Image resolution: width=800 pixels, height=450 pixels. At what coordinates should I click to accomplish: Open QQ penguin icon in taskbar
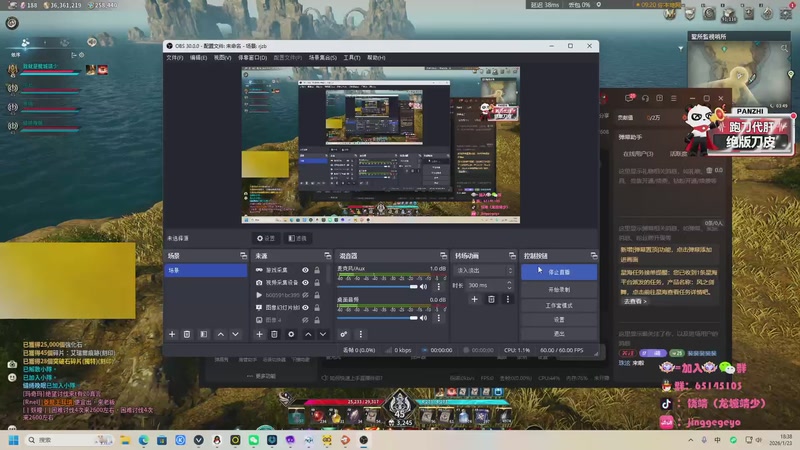[x=217, y=440]
